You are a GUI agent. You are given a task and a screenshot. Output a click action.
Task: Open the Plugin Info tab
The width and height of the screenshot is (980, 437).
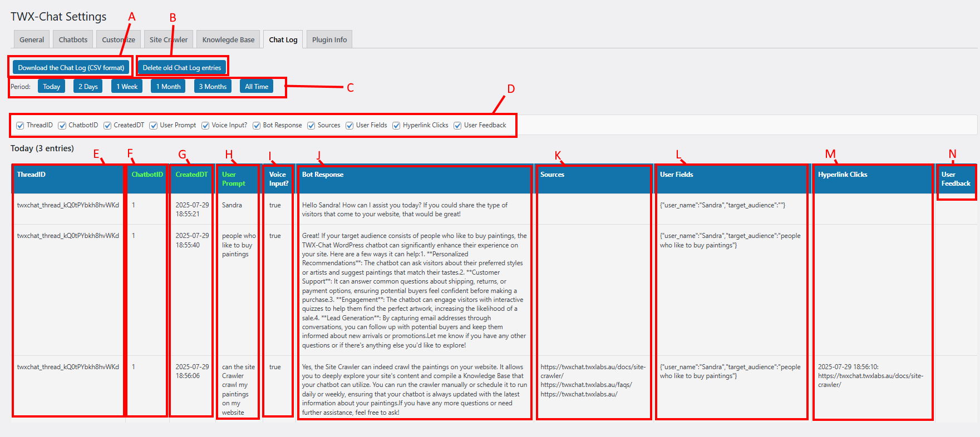(x=329, y=39)
